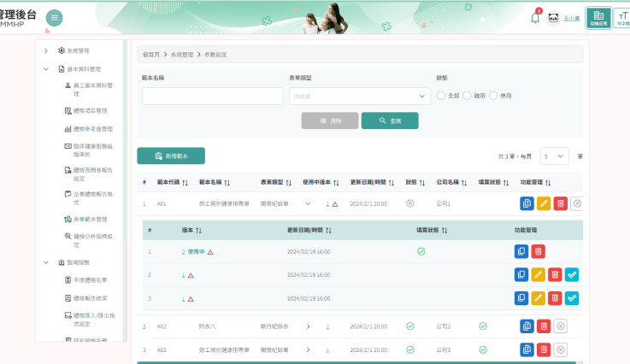
Task: Copy template A01 with blue icon
Action: click(527, 203)
